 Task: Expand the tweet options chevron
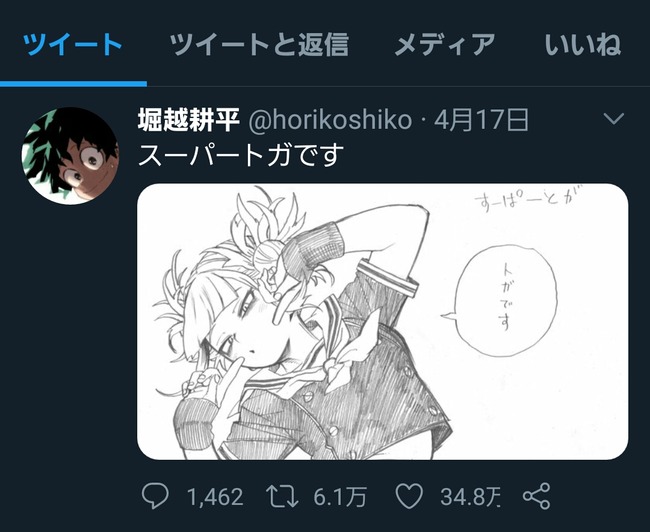coord(614,119)
